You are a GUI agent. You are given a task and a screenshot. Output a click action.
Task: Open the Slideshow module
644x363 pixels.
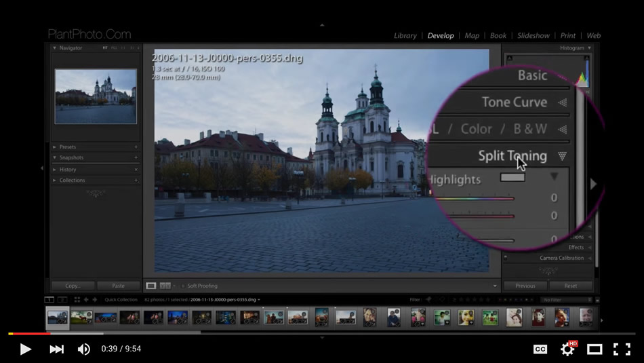pyautogui.click(x=533, y=35)
